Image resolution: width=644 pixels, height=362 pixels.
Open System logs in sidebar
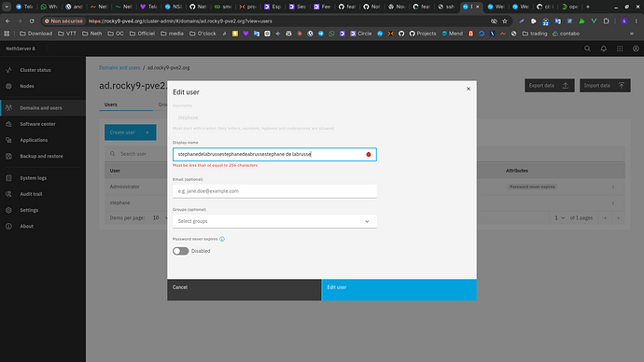[43, 178]
